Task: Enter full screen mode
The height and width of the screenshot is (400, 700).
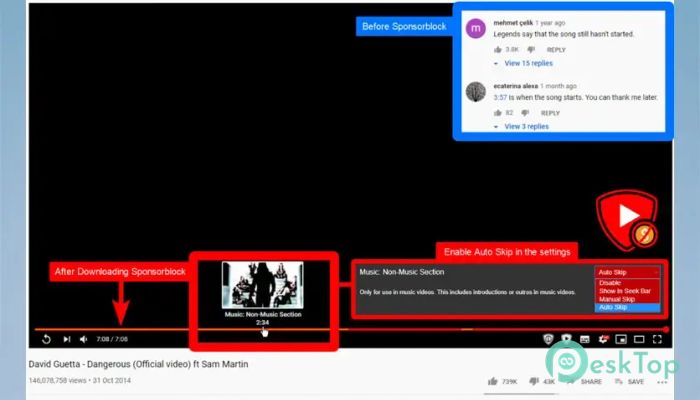Action: pyautogui.click(x=657, y=340)
